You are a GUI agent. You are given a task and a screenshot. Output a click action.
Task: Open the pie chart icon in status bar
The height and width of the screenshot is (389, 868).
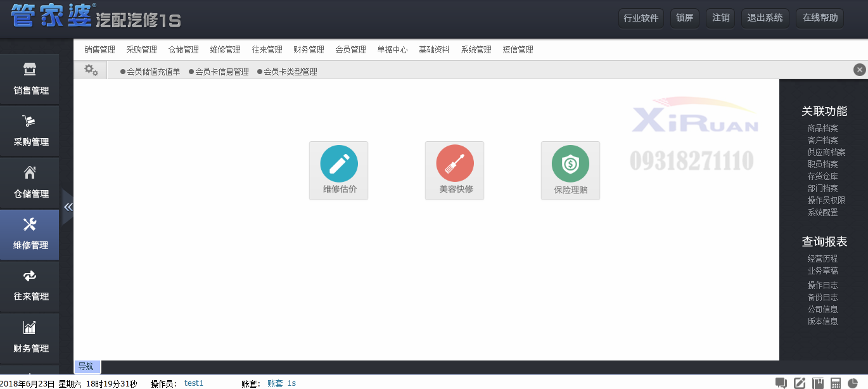853,383
